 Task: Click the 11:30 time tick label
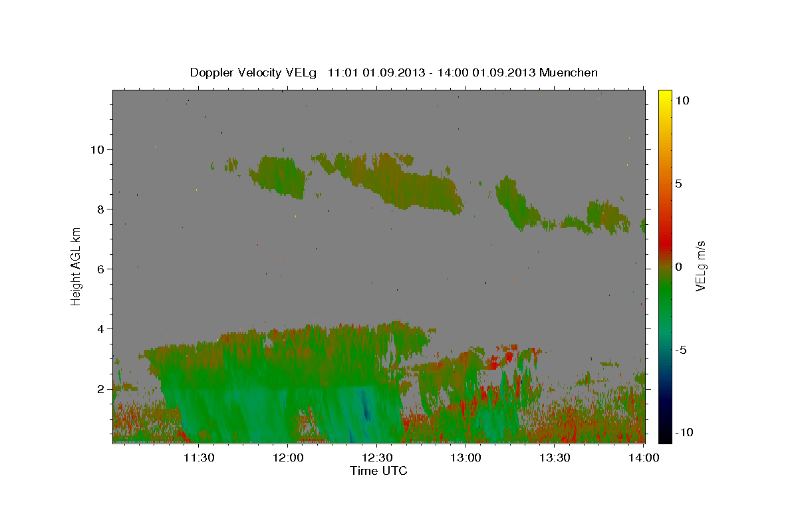(199, 457)
